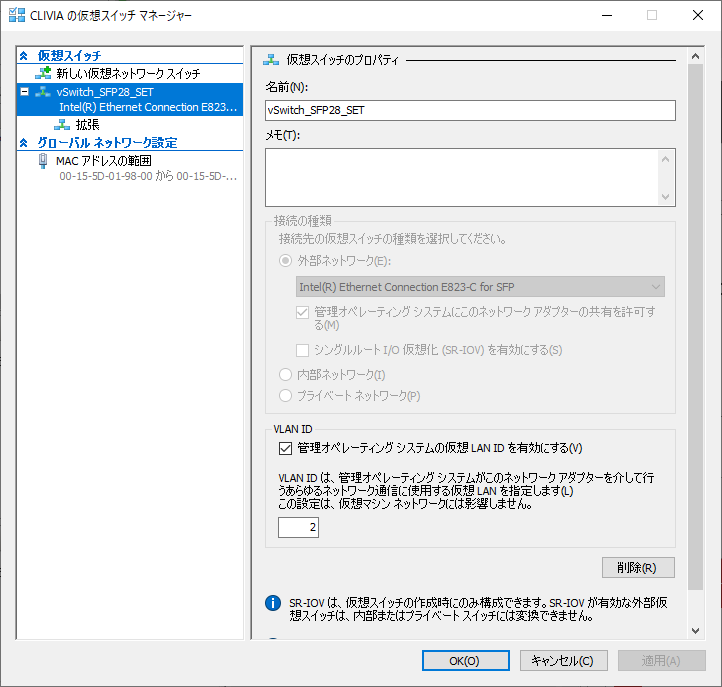This screenshot has width=722, height=687.
Task: Click the 拡張 extensions icon
Action: [x=62, y=125]
